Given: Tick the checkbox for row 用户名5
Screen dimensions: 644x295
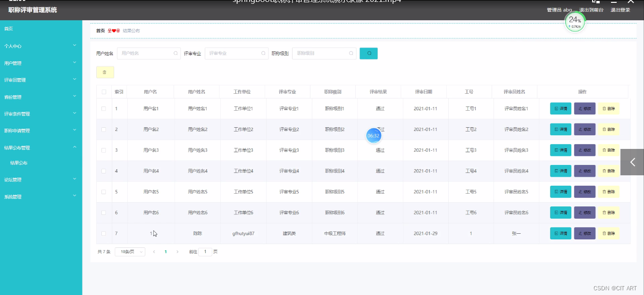Looking at the screenshot, I should pos(104,192).
